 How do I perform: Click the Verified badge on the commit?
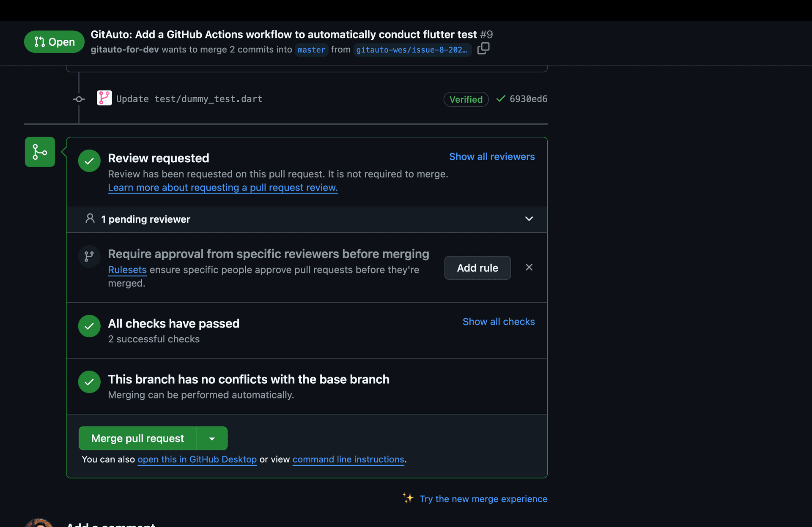click(466, 99)
